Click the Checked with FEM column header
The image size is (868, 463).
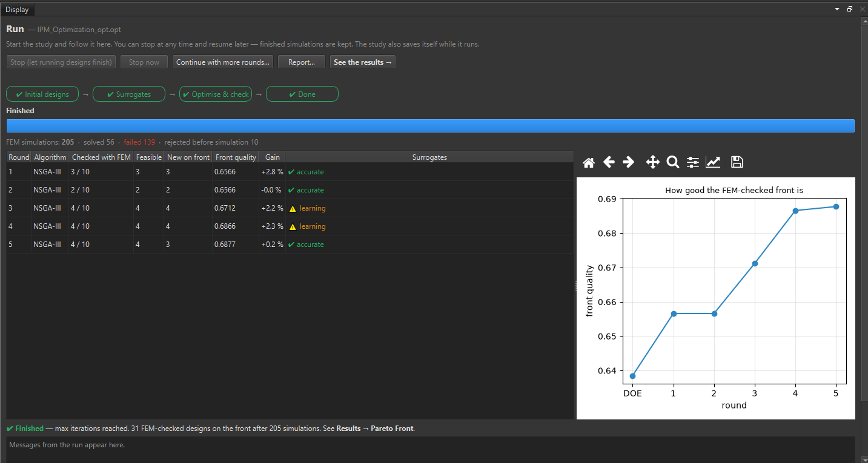click(x=101, y=157)
